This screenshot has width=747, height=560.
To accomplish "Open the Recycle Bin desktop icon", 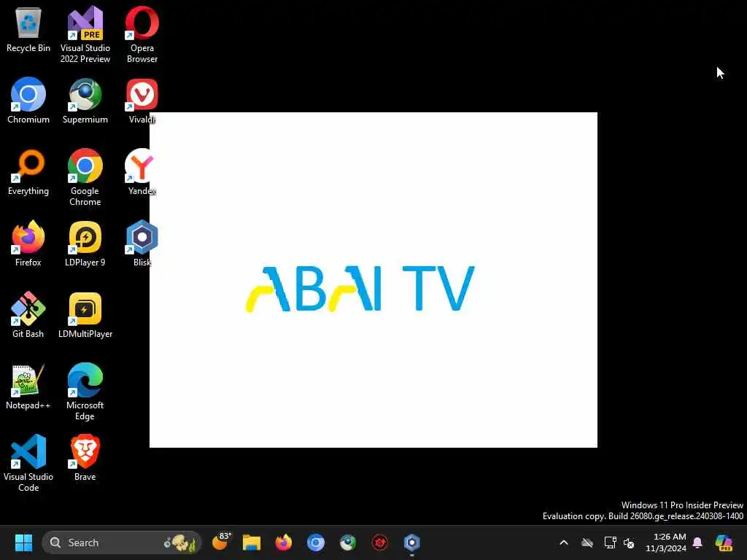I will click(x=28, y=29).
